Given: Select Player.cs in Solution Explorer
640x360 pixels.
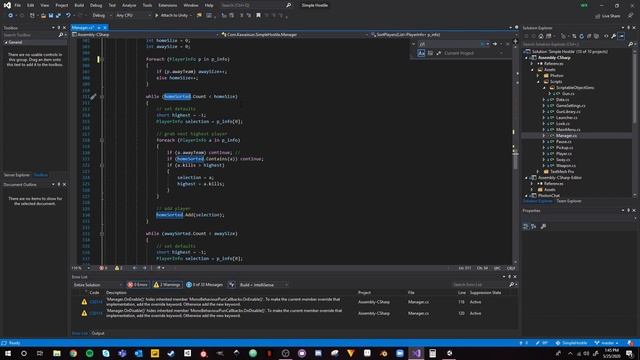Looking at the screenshot, I should [x=564, y=153].
